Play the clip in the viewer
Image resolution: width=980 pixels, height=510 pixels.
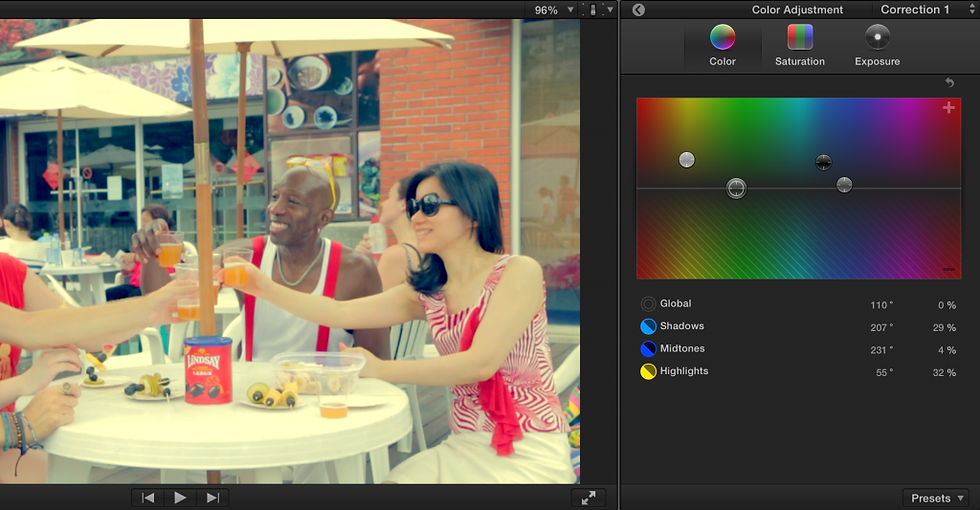click(x=180, y=497)
